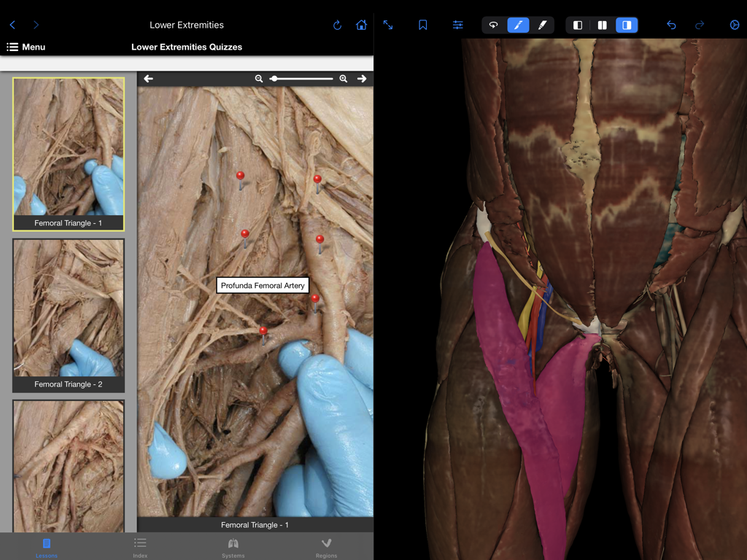Undo the last annotation action

click(x=670, y=25)
